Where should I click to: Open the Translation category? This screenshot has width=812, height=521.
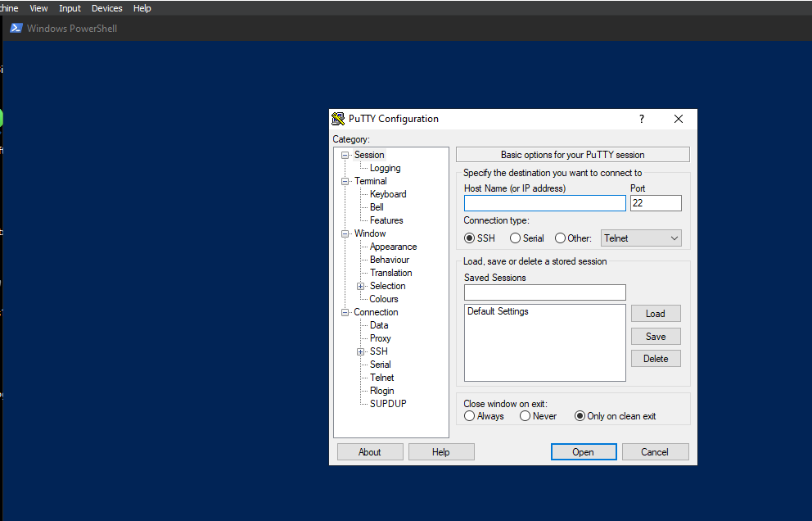coord(391,273)
